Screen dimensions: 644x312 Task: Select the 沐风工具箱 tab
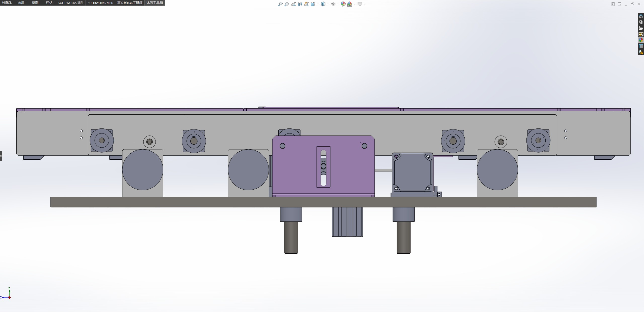(x=155, y=3)
